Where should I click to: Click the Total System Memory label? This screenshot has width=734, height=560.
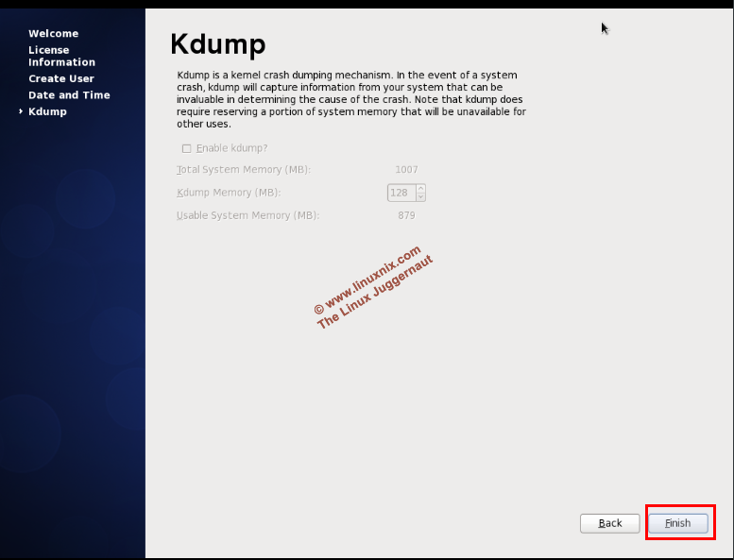pyautogui.click(x=244, y=170)
